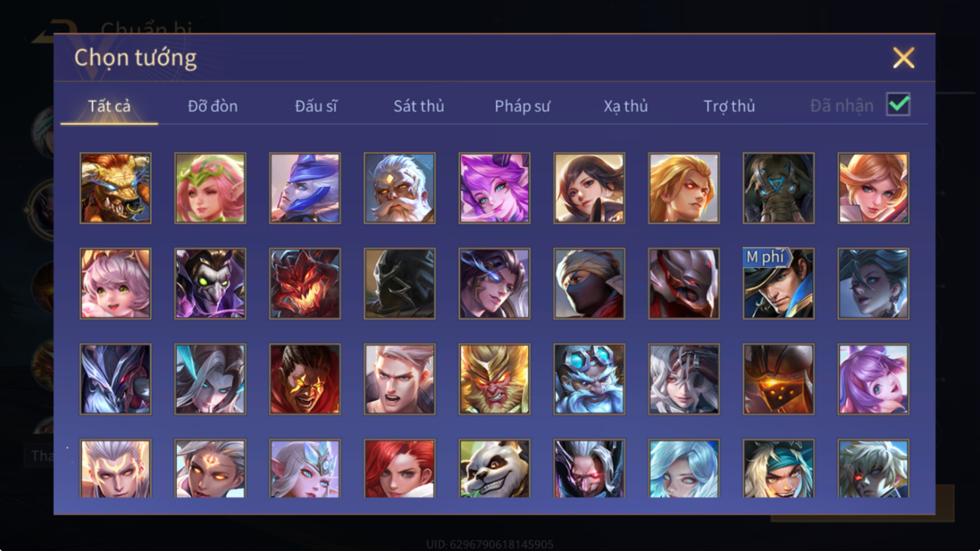
Task: Pick the red flaming demon hero
Action: click(x=305, y=283)
